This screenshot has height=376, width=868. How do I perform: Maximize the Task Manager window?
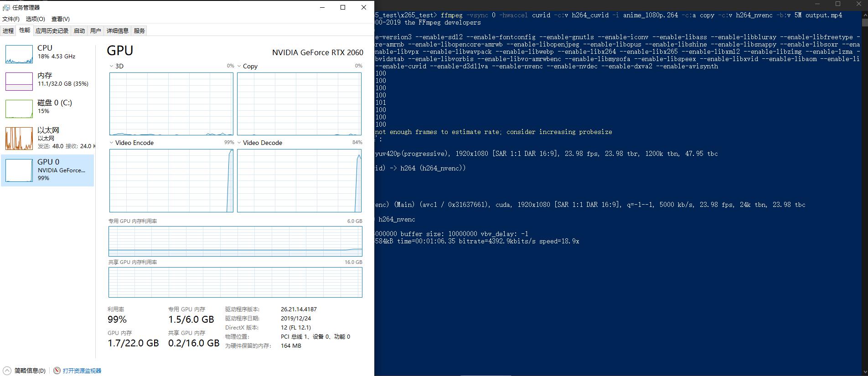(343, 7)
